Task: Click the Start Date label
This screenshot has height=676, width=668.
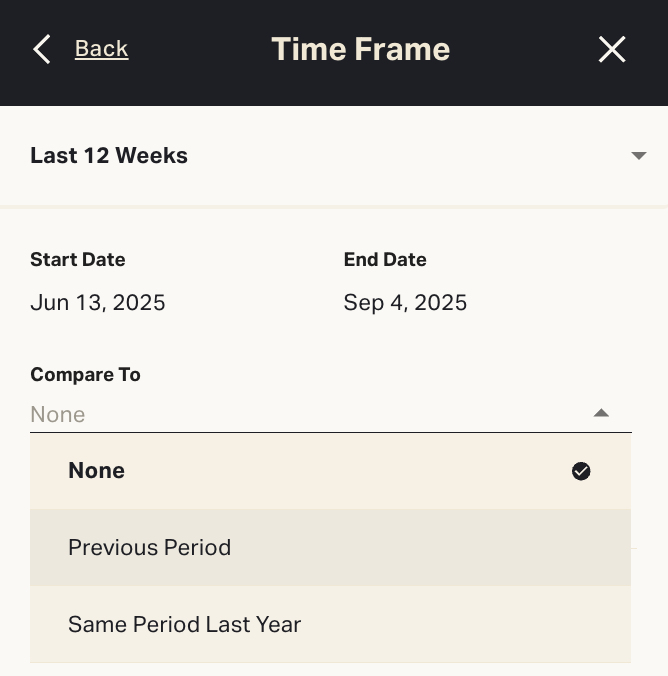Action: (x=78, y=260)
